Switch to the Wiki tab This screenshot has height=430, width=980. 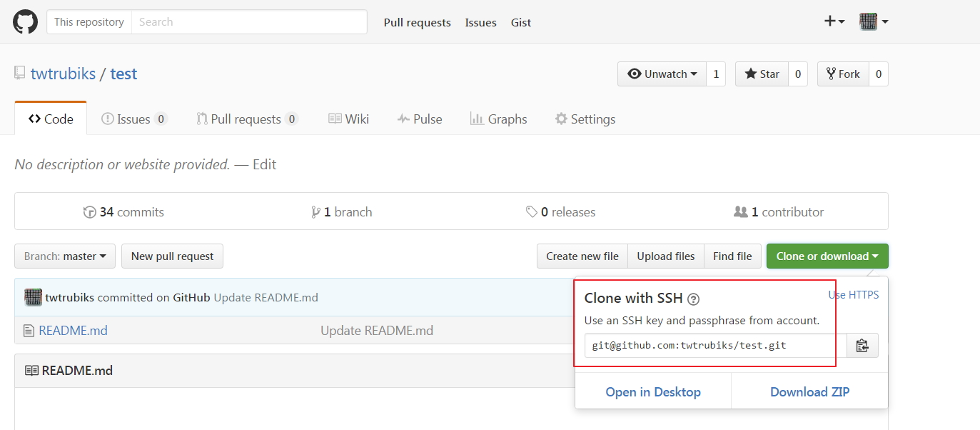tap(348, 119)
